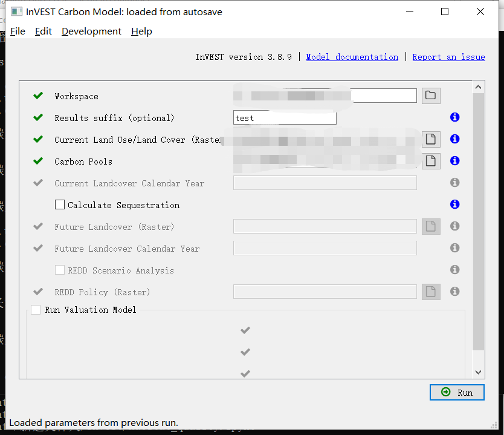504x435 pixels.
Task: Show info for Results suffix
Action: click(x=454, y=117)
